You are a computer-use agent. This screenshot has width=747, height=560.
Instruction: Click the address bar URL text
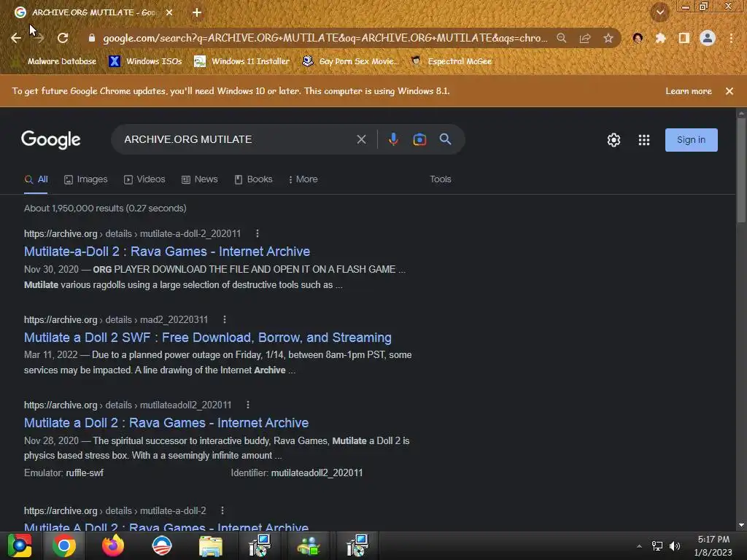325,38
